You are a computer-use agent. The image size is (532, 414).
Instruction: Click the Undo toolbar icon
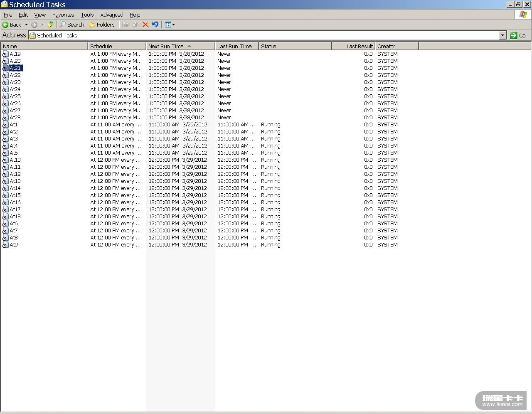(x=155, y=25)
